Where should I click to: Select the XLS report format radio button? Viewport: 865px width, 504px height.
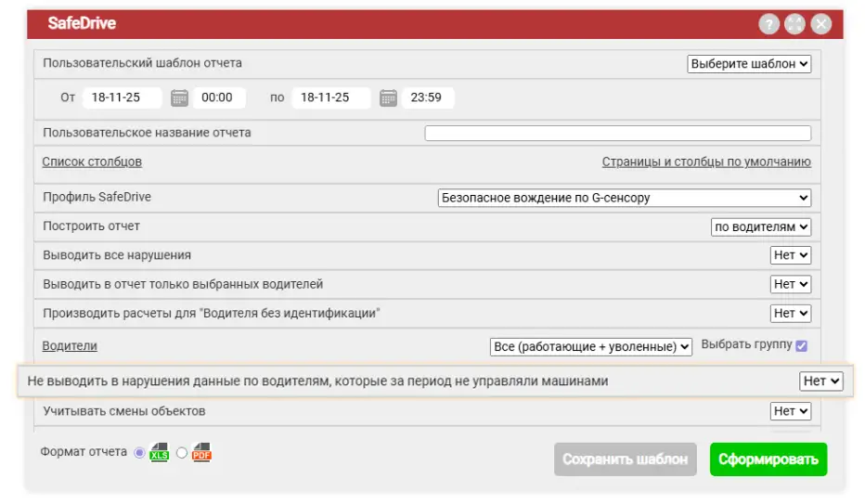point(140,453)
